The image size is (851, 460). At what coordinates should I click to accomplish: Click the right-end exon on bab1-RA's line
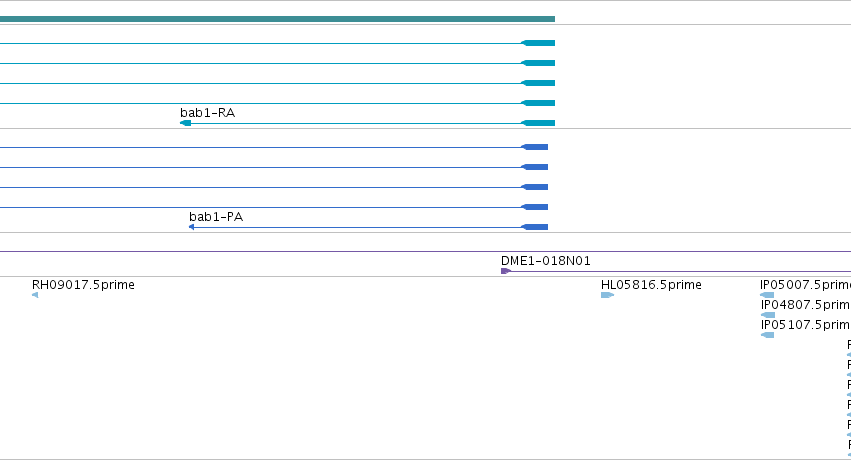coord(538,123)
